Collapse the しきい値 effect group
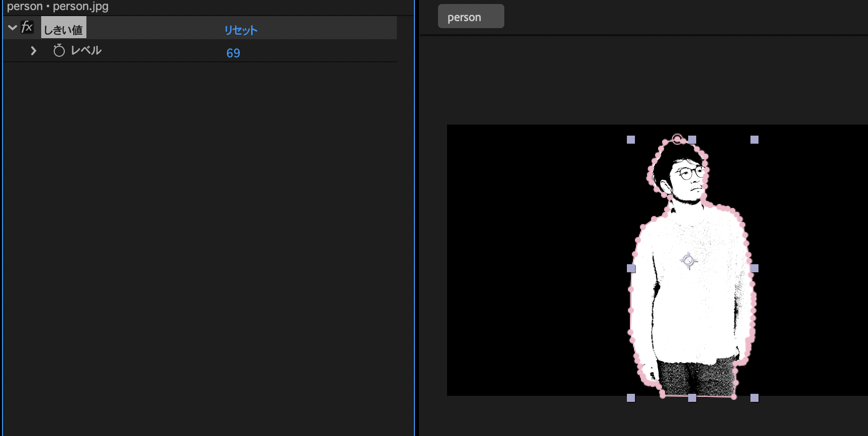Viewport: 868px width, 436px height. (x=13, y=28)
